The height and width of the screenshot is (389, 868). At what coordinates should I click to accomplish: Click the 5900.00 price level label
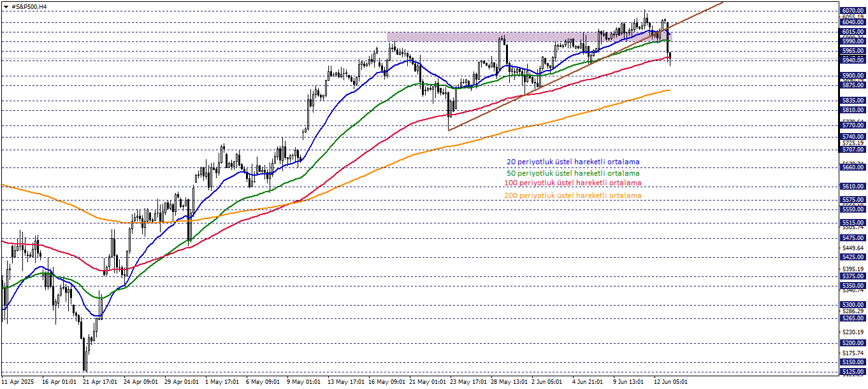(853, 75)
